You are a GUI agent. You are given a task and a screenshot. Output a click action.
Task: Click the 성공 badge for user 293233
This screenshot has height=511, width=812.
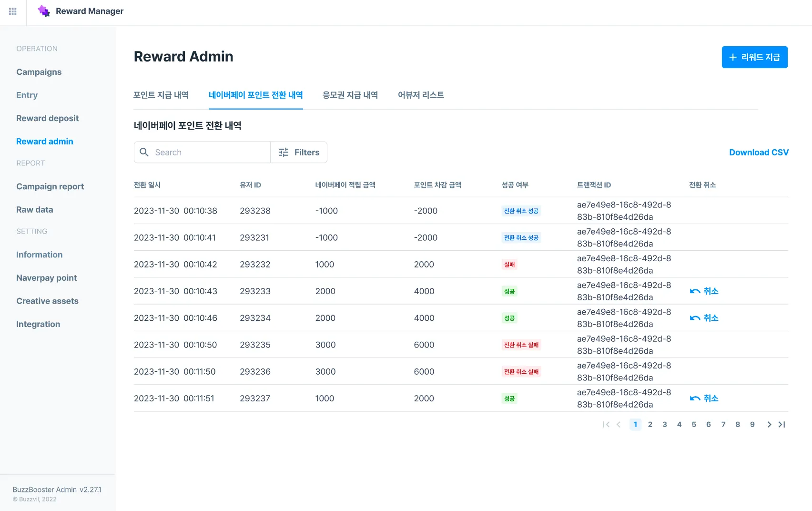click(509, 291)
